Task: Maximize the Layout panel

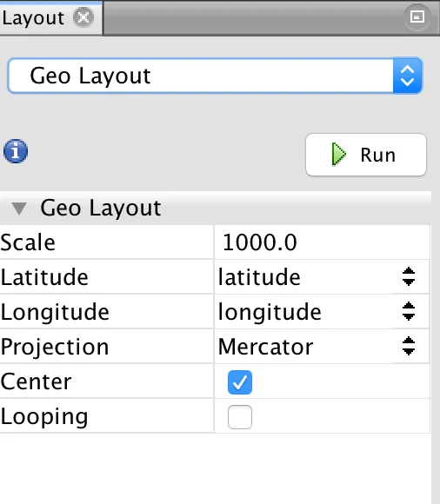Action: (417, 17)
